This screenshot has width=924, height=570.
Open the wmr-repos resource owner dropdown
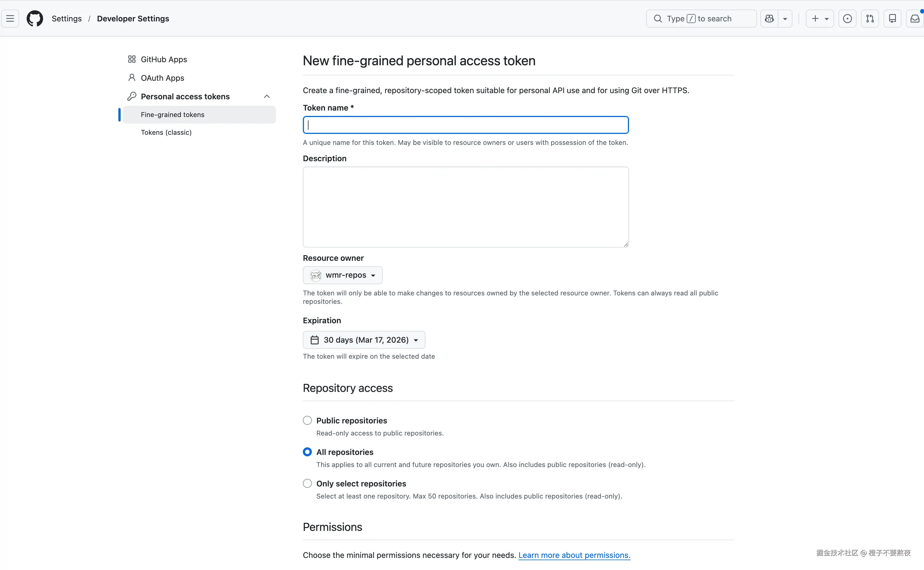pos(342,275)
